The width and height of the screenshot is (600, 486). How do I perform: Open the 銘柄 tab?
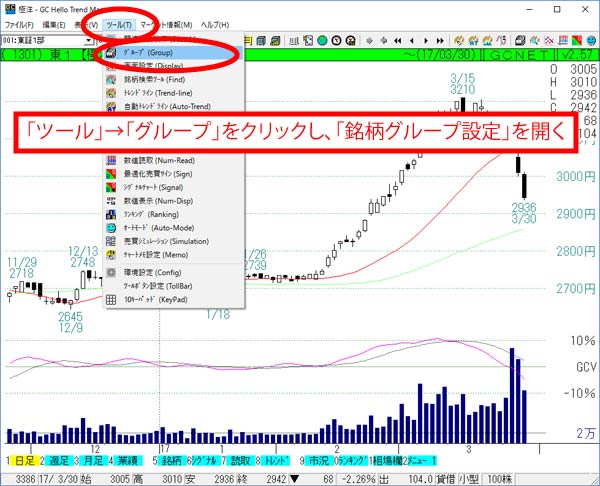coord(171,461)
